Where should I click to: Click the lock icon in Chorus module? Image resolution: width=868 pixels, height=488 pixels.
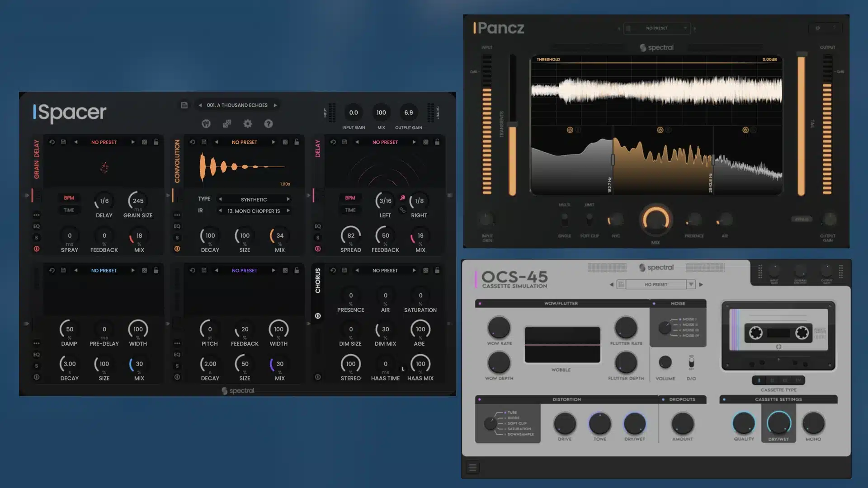(x=437, y=270)
